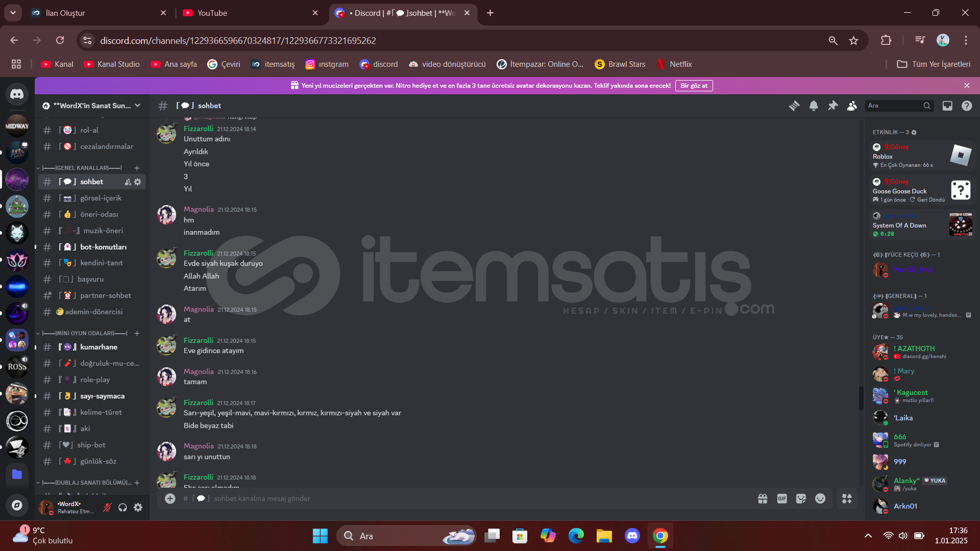Click the member list scrollbar
This screenshot has height=551, width=980.
[861, 398]
